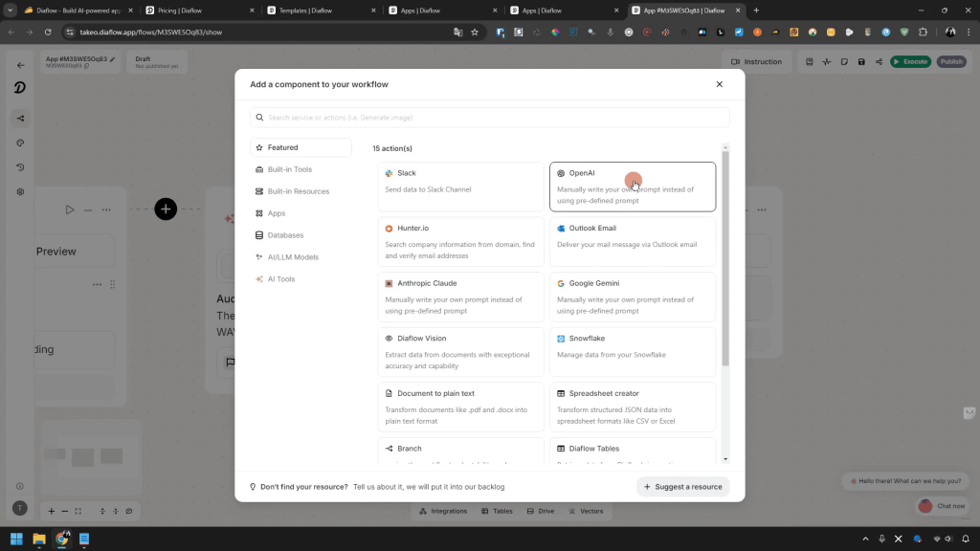Edit the app name pencil icon
The height and width of the screenshot is (551, 980).
(x=113, y=59)
